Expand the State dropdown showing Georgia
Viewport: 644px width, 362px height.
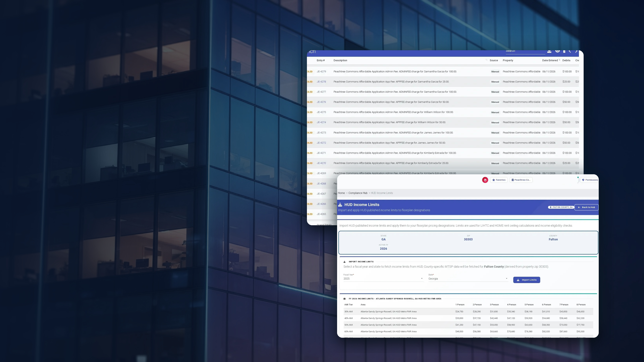tap(468, 279)
